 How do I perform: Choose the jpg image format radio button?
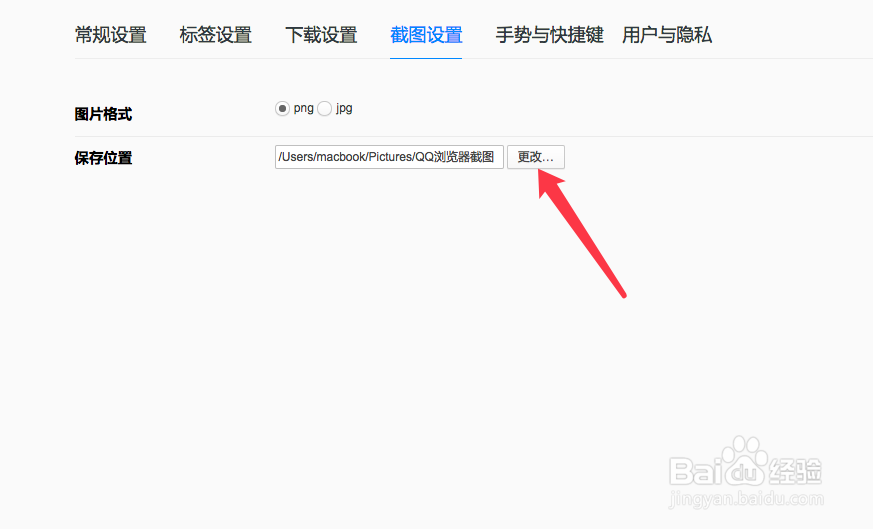coord(325,109)
